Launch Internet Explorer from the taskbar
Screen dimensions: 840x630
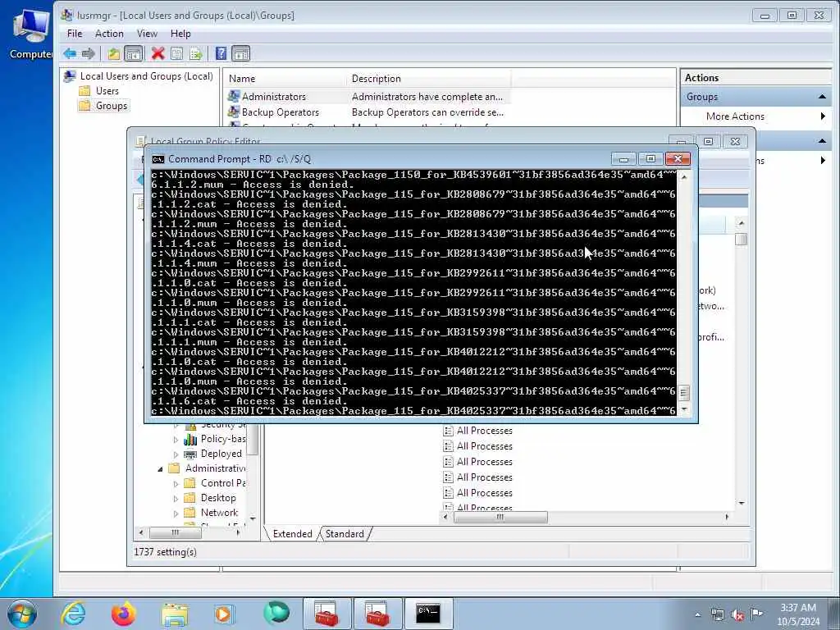(73, 614)
